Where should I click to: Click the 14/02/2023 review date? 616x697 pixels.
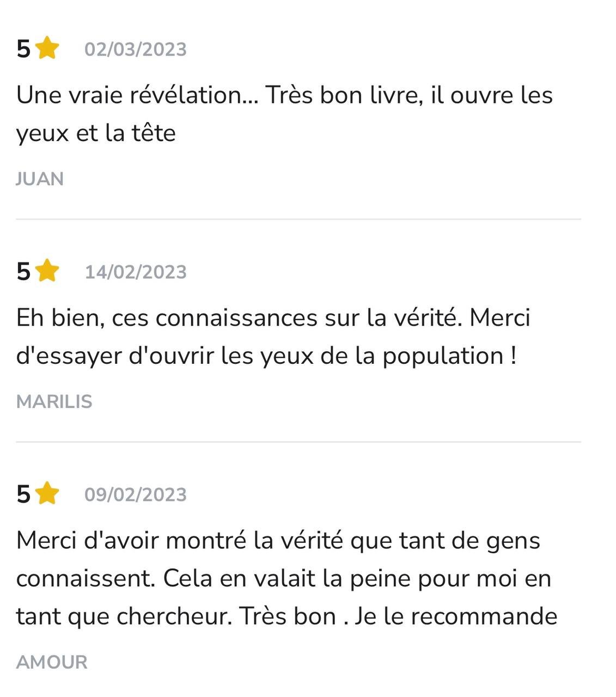tap(136, 272)
